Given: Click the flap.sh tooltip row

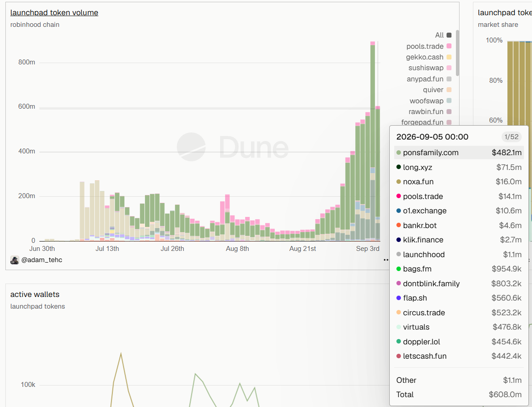Looking at the screenshot, I should coord(459,298).
